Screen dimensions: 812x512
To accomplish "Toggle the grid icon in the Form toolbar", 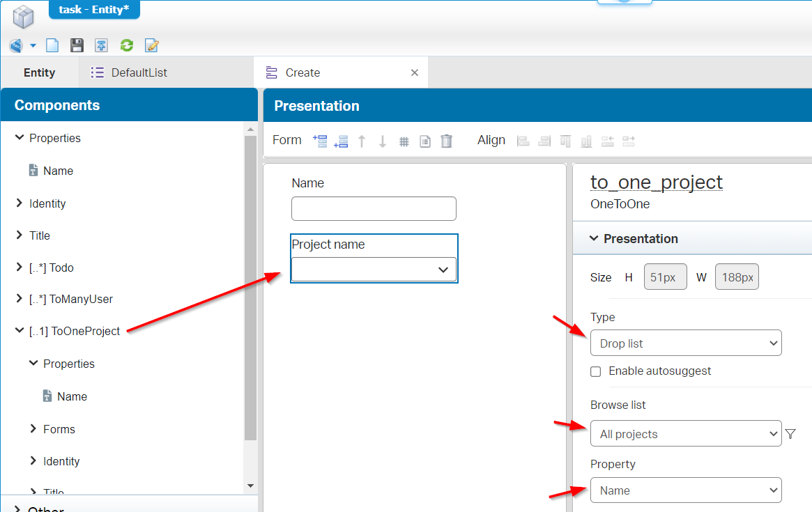I will point(404,141).
